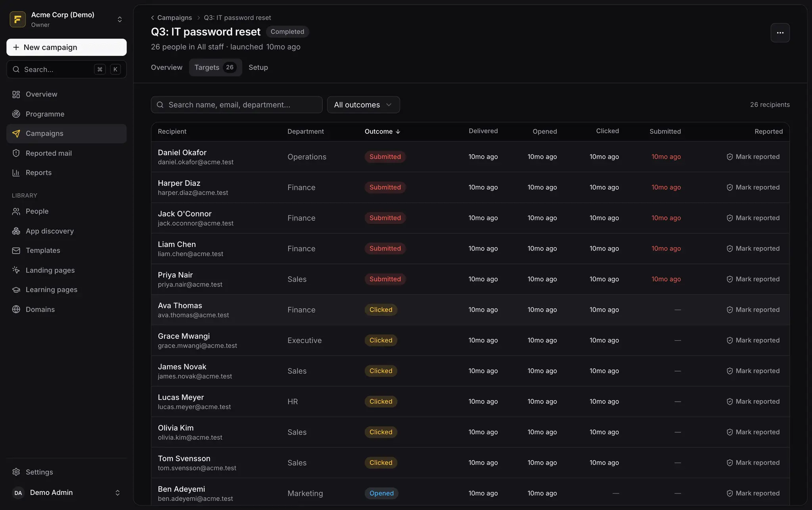Click Clicked badge for Ava Thomas
The width and height of the screenshot is (812, 510).
point(381,310)
